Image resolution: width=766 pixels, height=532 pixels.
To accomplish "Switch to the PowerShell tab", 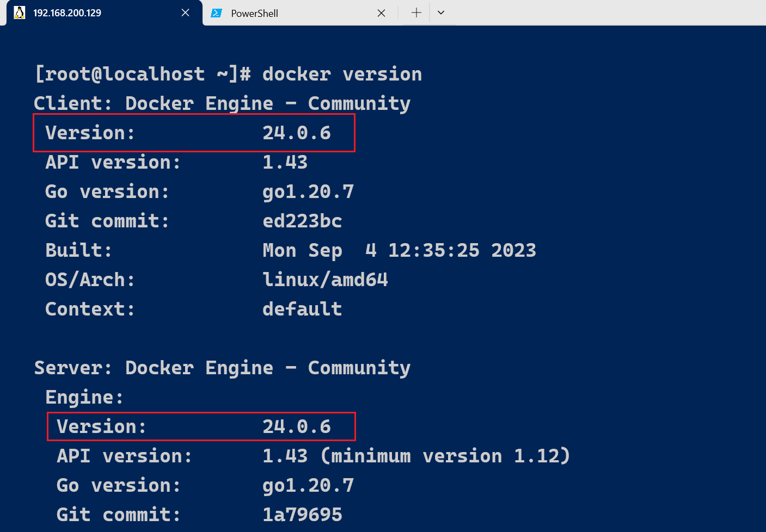I will 299,13.
